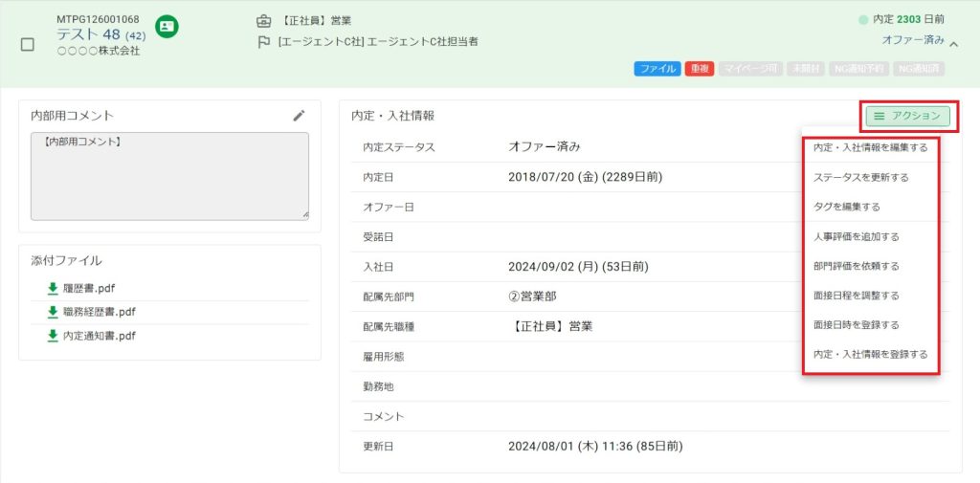Click the briefcase job type icon

point(264,21)
